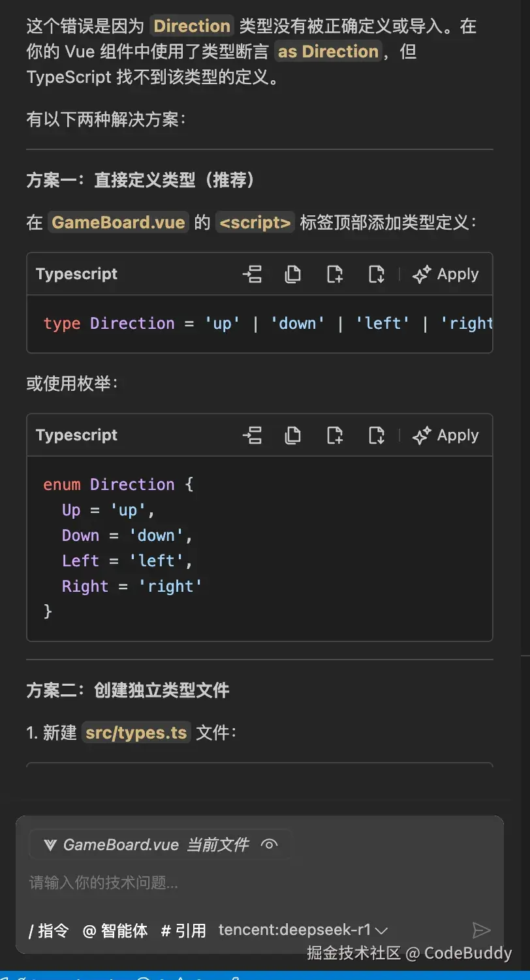The height and width of the screenshot is (980, 530).
Task: Insert enum Direction code into the current file
Action: 376,435
